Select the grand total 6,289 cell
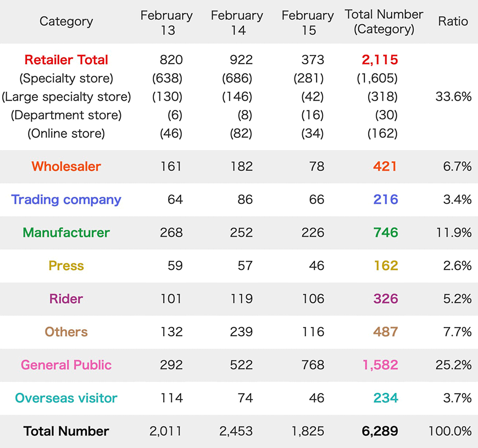This screenshot has width=478, height=448. point(380,431)
